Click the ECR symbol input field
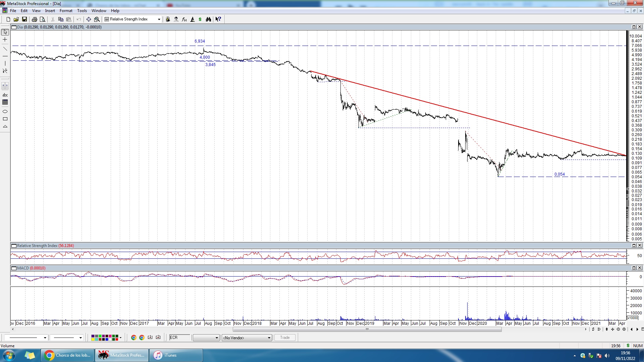This screenshot has width=644, height=362. point(179,338)
